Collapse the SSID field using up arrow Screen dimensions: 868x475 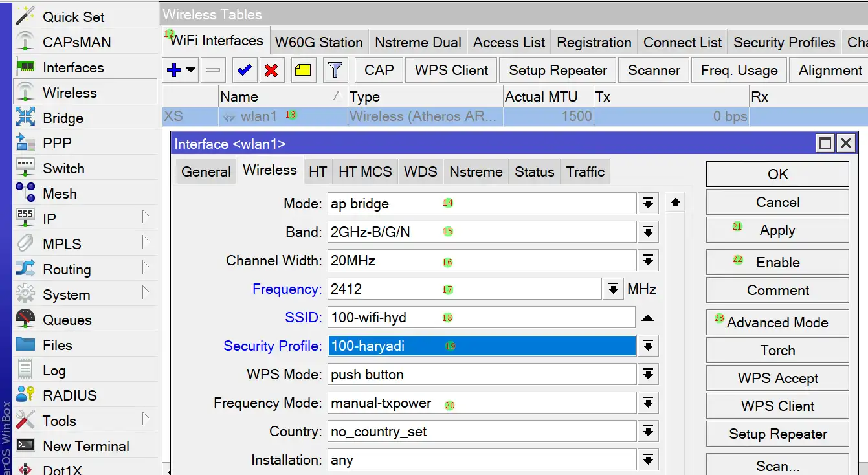[647, 318]
